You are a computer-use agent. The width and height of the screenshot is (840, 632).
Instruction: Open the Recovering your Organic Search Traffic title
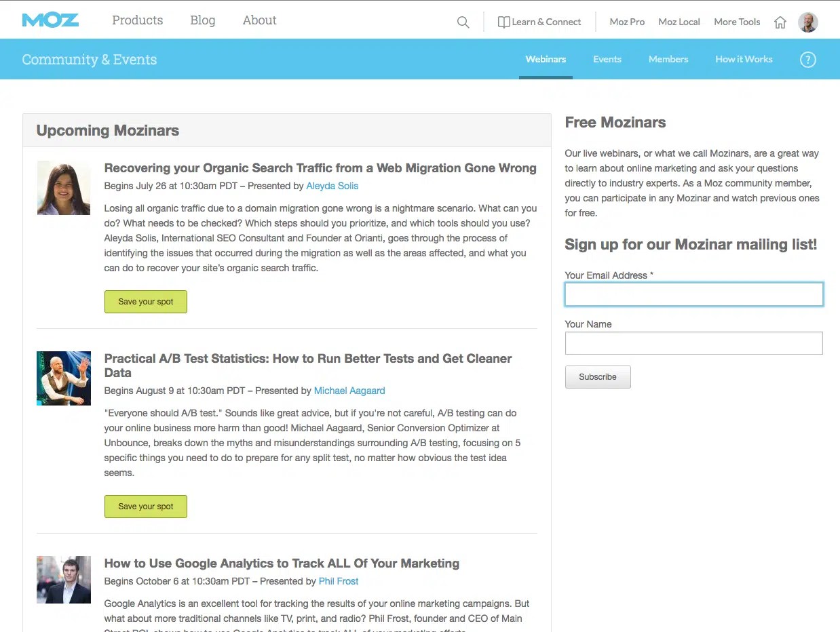[320, 168]
